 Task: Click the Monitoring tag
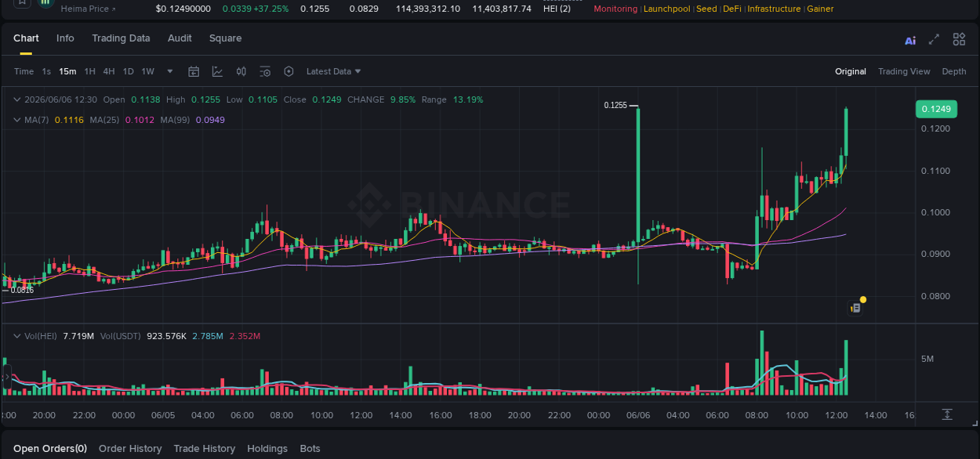(615, 9)
